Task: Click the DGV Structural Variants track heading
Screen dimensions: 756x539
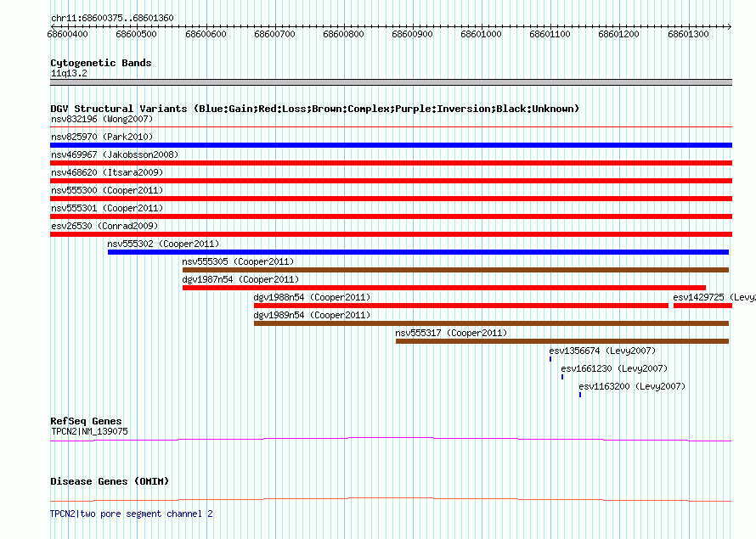Action: (x=315, y=109)
